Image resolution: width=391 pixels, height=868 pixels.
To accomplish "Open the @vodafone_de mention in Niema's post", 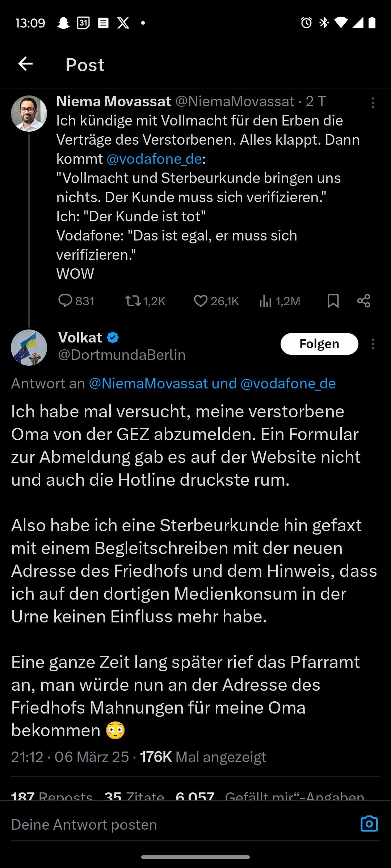I will point(154,159).
